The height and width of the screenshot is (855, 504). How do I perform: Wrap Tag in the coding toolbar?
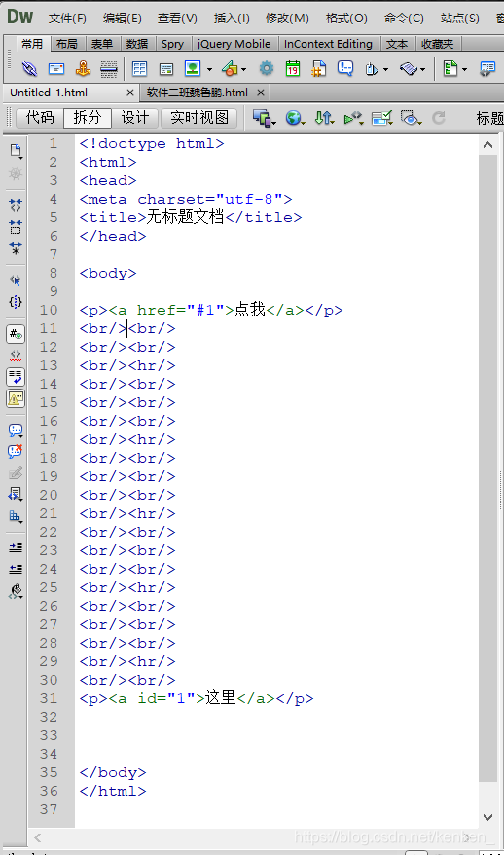[x=16, y=473]
